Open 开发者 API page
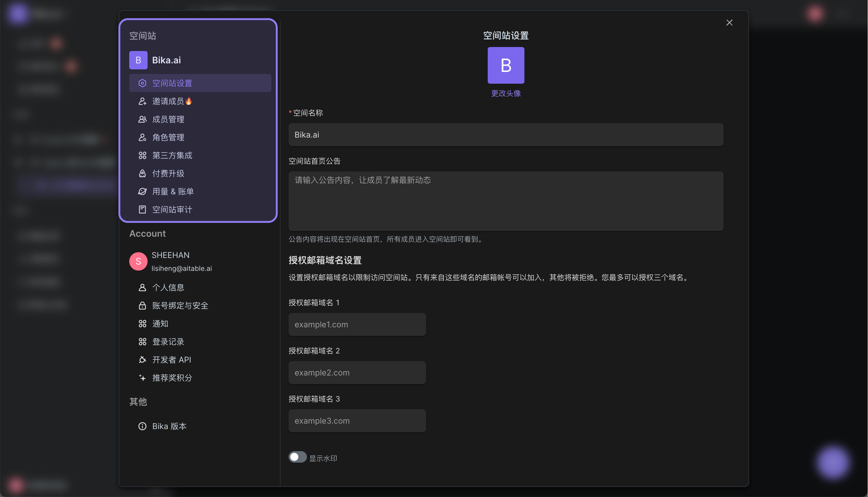The image size is (868, 497). coord(200,360)
